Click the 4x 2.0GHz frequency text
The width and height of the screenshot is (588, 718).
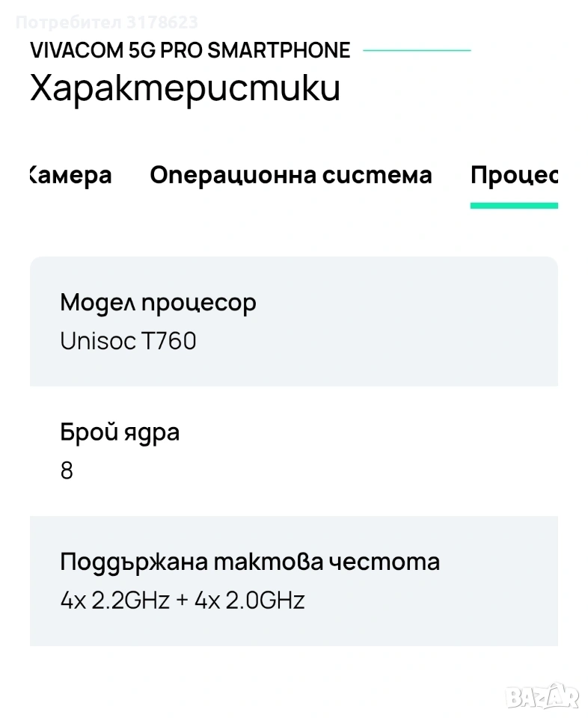coord(250,601)
